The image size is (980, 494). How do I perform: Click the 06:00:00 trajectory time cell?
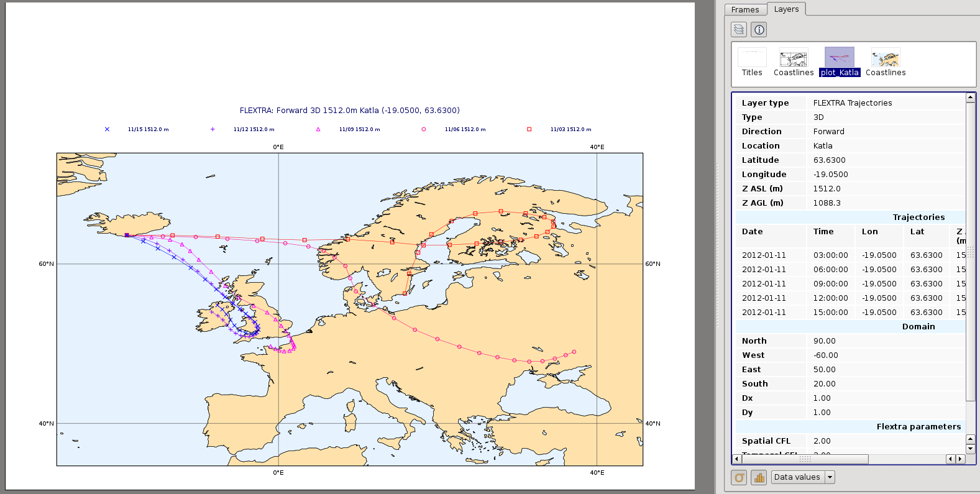pos(830,270)
